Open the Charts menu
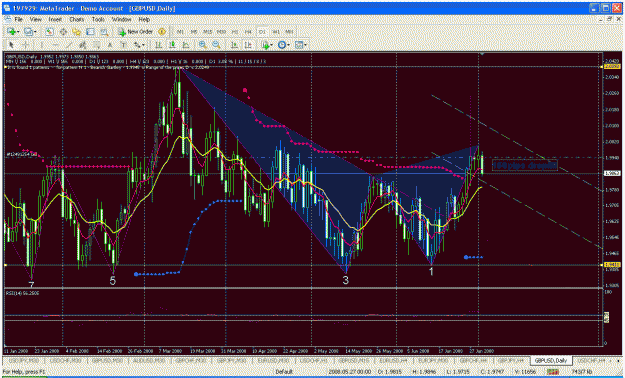 click(77, 19)
